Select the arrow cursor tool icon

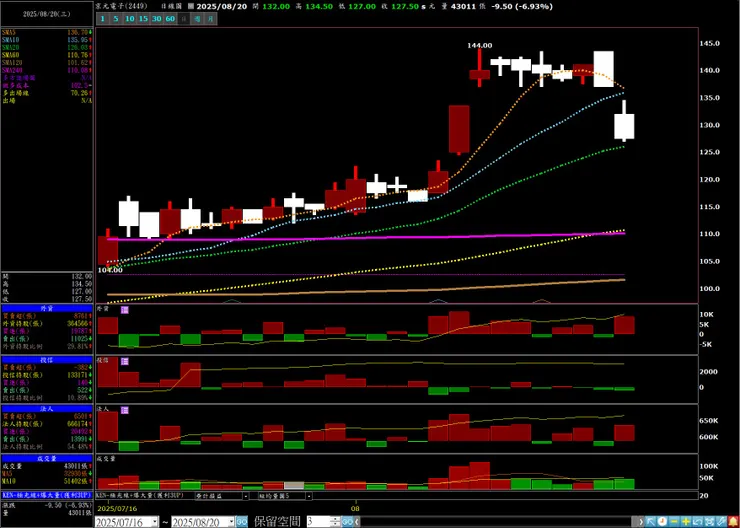coord(650,522)
